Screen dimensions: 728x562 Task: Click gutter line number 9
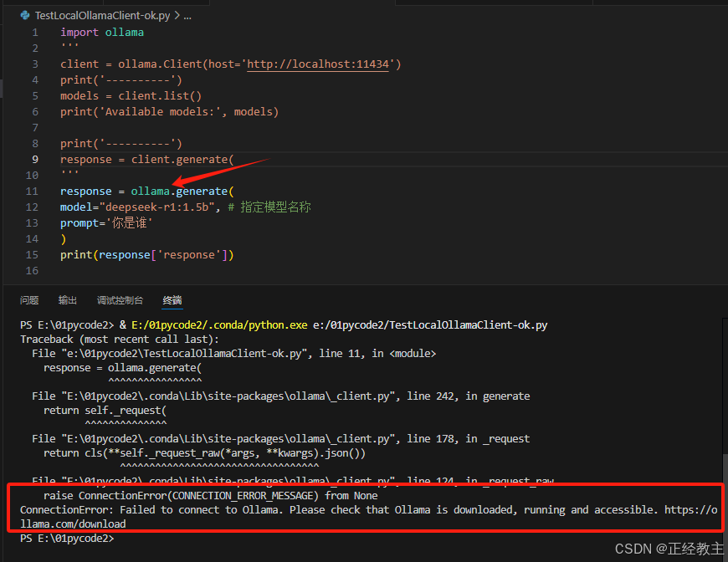pos(35,160)
